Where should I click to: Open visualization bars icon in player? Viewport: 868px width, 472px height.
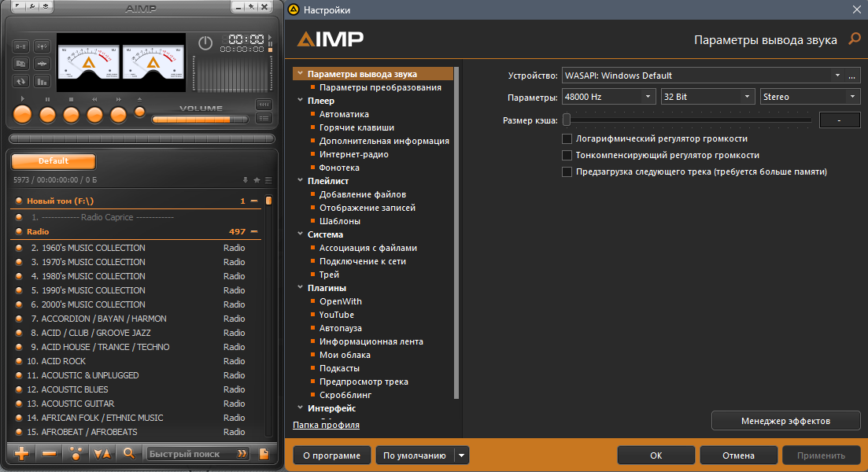click(x=42, y=81)
